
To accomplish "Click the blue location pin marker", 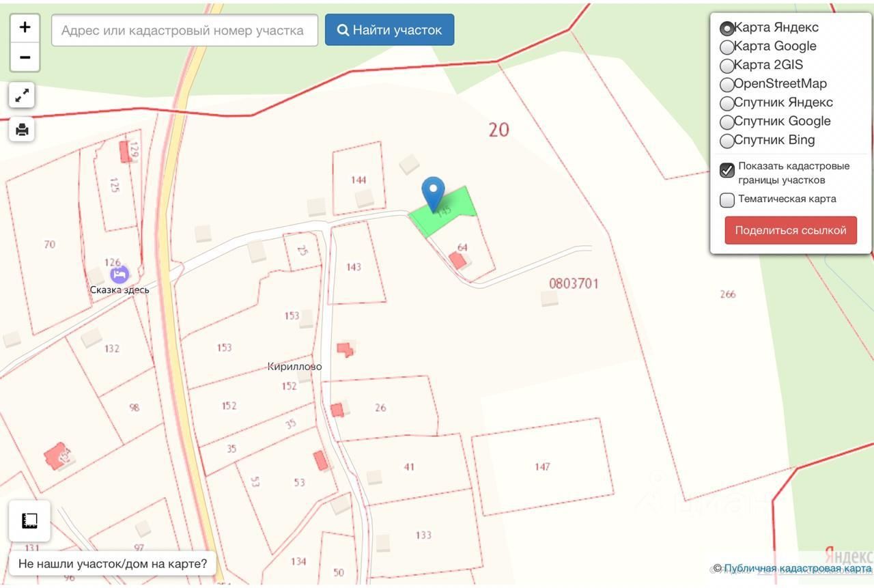I will [x=433, y=194].
